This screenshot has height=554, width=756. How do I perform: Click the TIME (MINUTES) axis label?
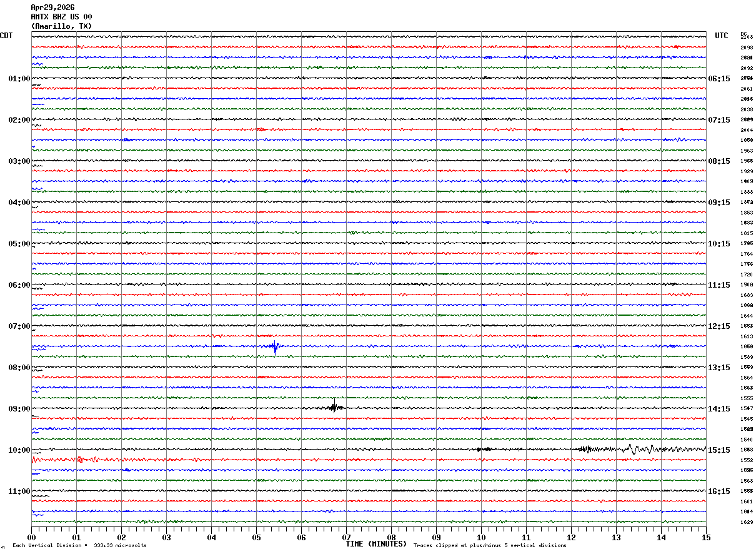click(x=376, y=544)
